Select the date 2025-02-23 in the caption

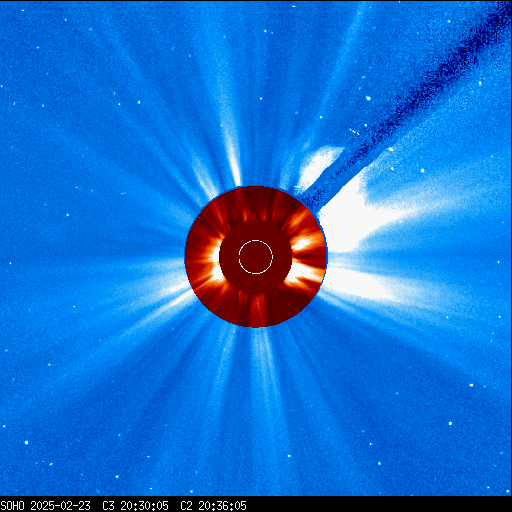[x=60, y=506]
